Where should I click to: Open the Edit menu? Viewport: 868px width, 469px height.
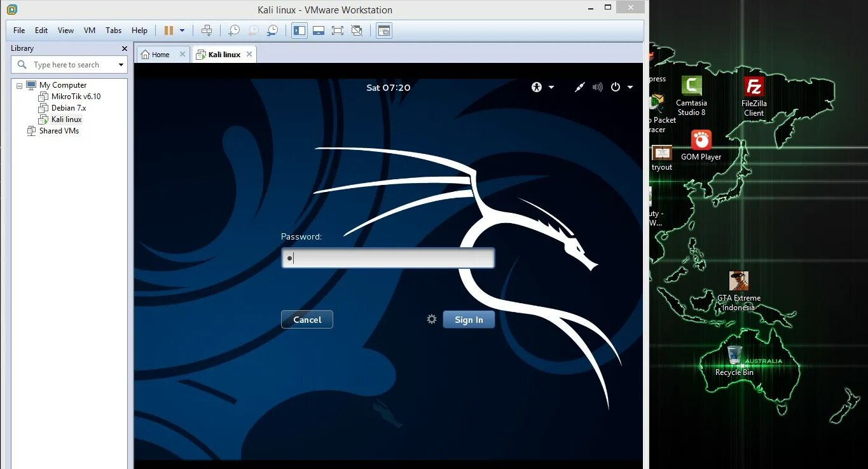tap(41, 31)
